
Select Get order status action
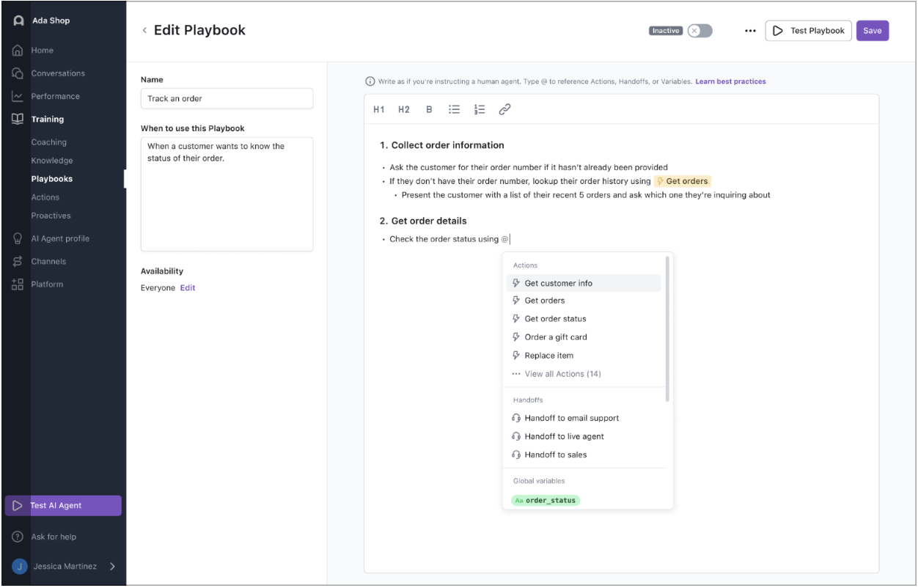click(x=555, y=319)
